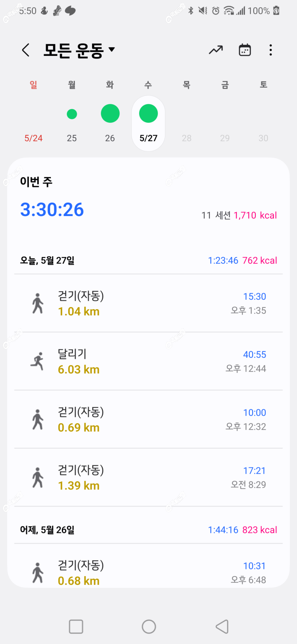Image resolution: width=297 pixels, height=644 pixels.
Task: Open the three-dot more options menu
Action: [x=271, y=50]
